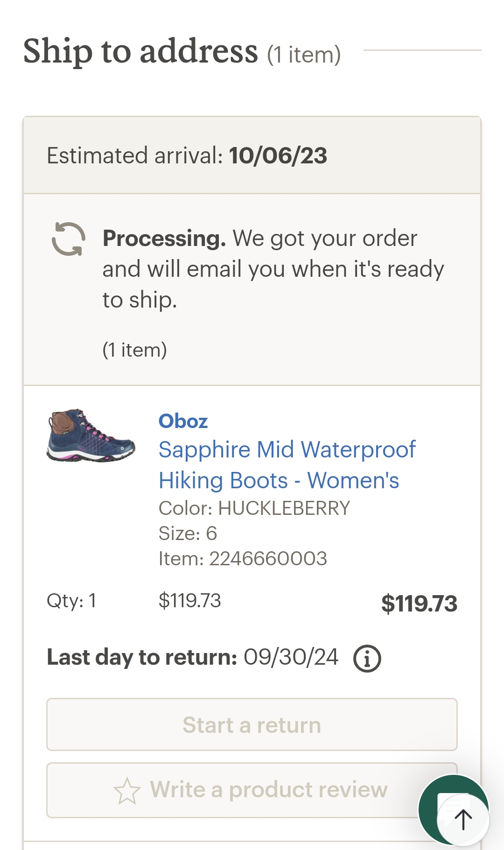Open the Oboz hiking boot thumbnail

(x=91, y=436)
